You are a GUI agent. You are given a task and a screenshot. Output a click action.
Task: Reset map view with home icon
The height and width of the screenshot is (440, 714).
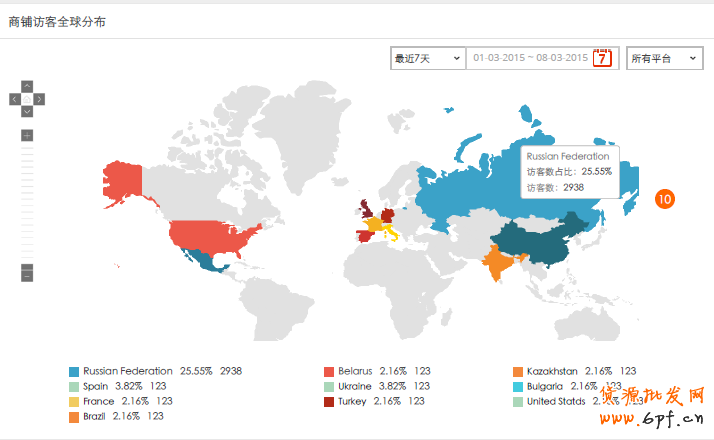tap(27, 99)
